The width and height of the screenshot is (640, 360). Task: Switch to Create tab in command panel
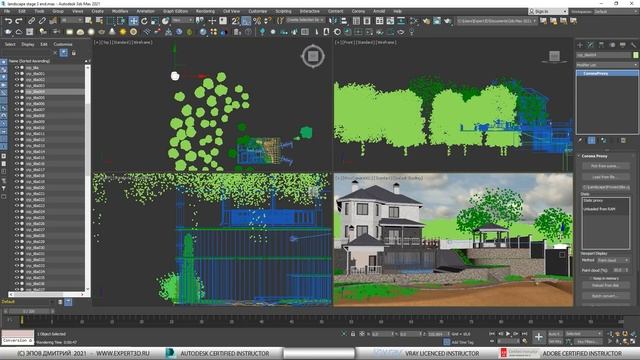[580, 44]
